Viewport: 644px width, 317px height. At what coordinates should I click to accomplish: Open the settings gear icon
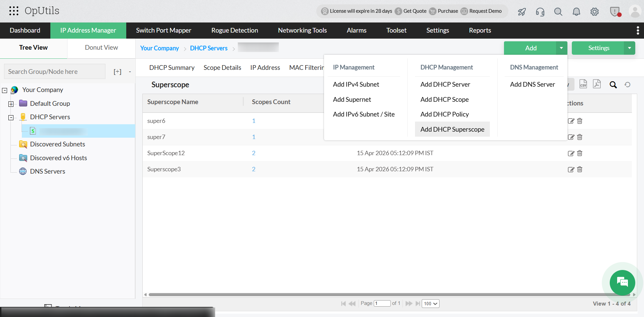pyautogui.click(x=594, y=11)
